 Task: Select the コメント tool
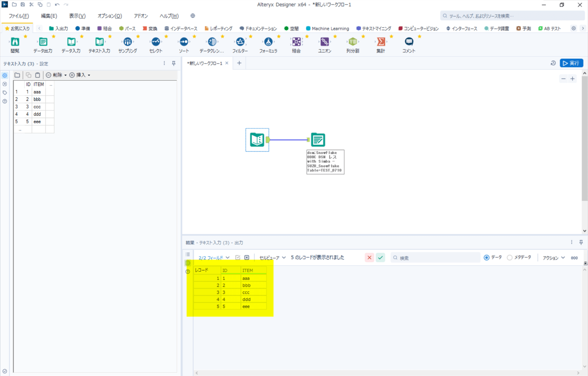(x=409, y=42)
